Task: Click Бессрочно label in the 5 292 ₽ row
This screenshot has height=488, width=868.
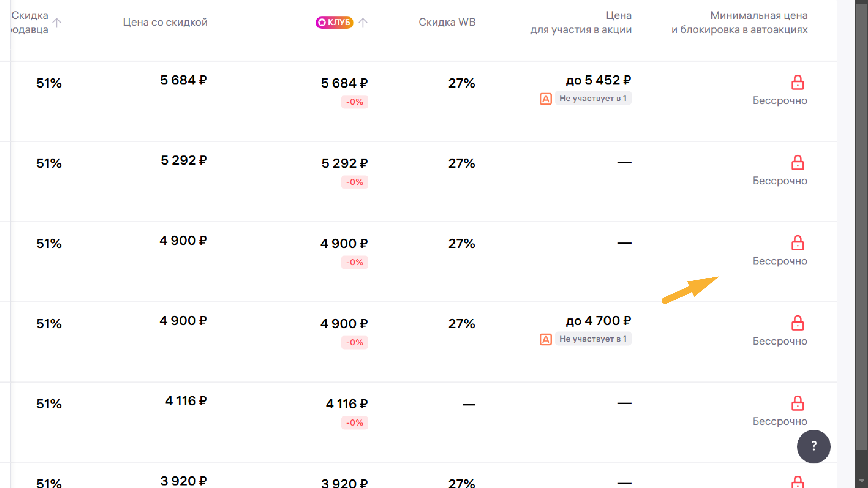Action: coord(779,181)
